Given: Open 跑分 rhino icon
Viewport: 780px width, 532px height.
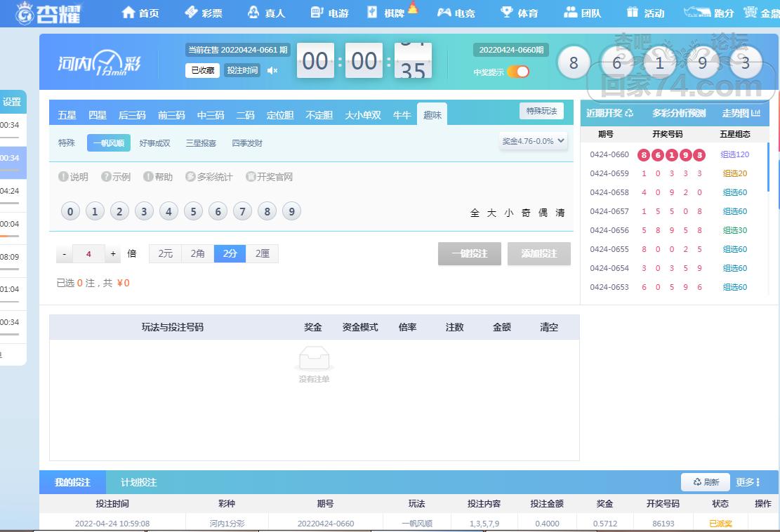Looking at the screenshot, I should (x=697, y=13).
